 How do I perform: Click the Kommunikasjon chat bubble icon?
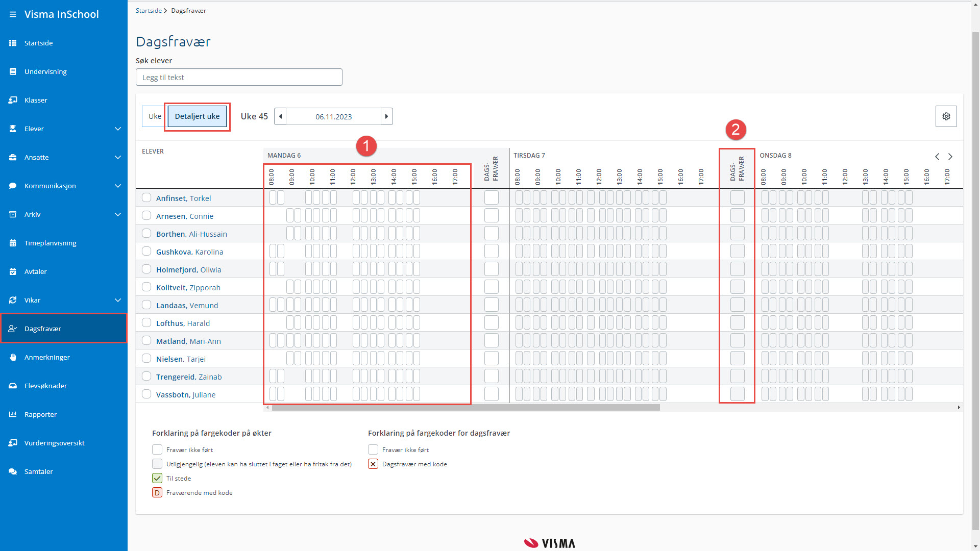[x=13, y=186]
